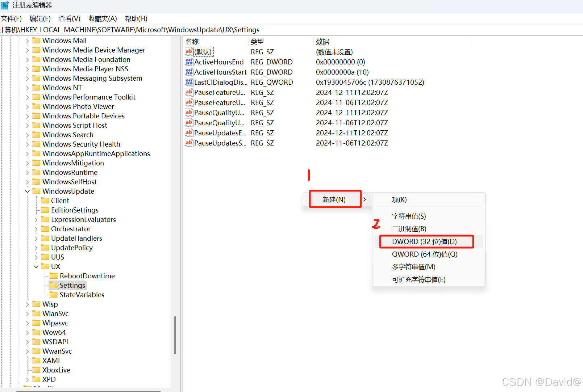This screenshot has height=392, width=583.
Task: Collapse the UX tree node
Action: coord(36,266)
